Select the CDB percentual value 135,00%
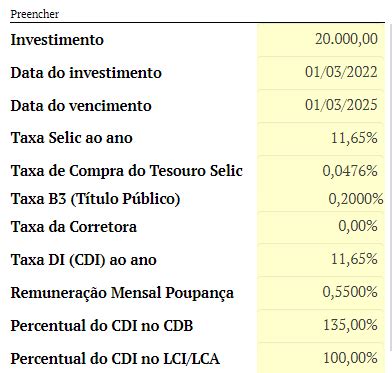392x373 pixels. coord(320,325)
